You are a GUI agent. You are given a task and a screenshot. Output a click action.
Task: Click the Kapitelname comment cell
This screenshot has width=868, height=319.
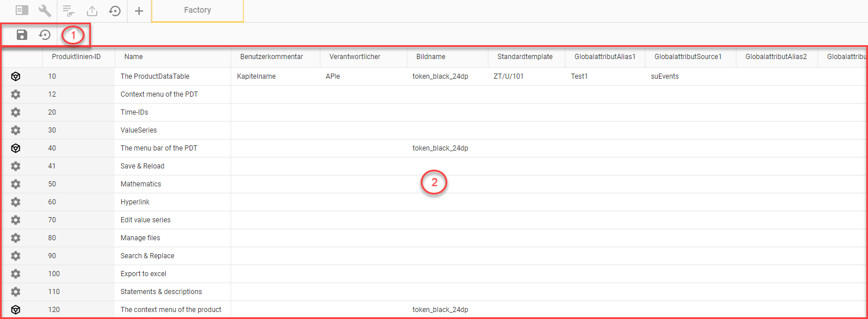click(x=256, y=76)
